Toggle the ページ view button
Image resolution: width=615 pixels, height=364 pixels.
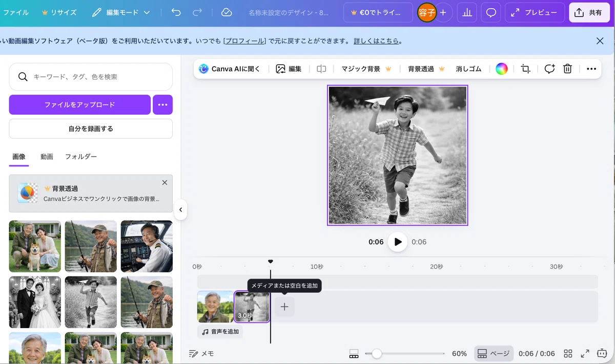pyautogui.click(x=493, y=353)
